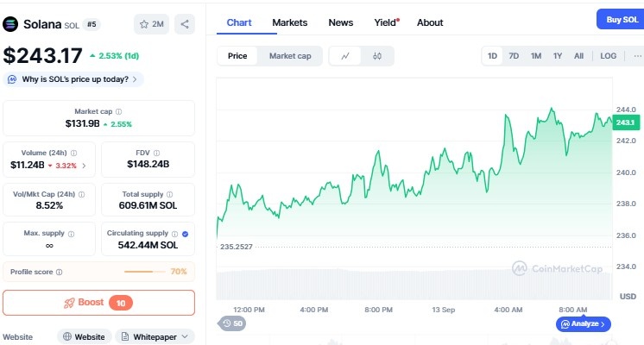Screen dimensions: 644x345
Task: Set chart range to 7D
Action: coord(514,56)
